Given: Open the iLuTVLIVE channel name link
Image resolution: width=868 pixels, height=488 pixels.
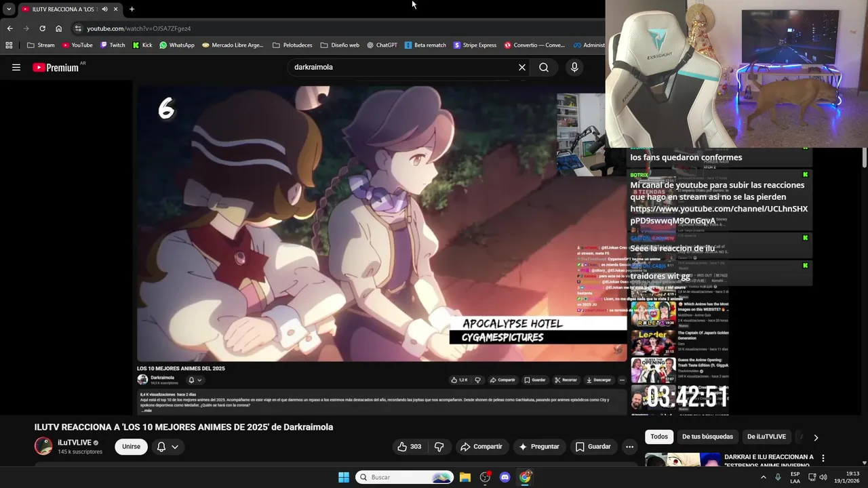Looking at the screenshot, I should [75, 443].
